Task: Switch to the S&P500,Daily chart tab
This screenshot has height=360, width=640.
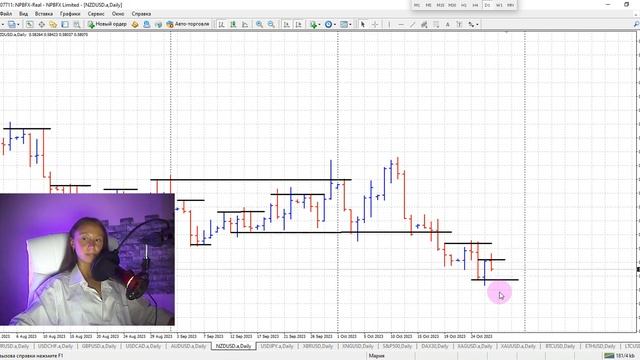Action: coord(397,346)
